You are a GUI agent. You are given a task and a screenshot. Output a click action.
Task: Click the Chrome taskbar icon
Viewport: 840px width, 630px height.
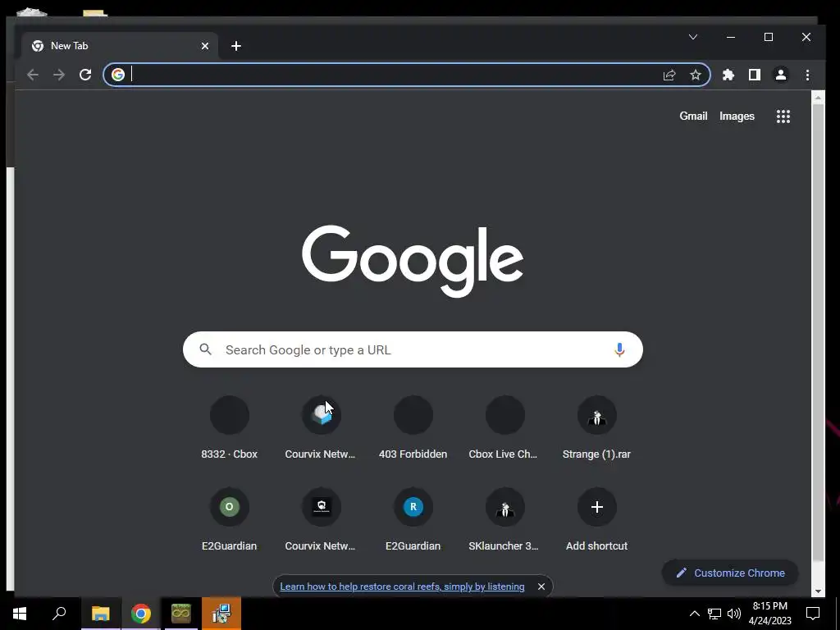(140, 614)
